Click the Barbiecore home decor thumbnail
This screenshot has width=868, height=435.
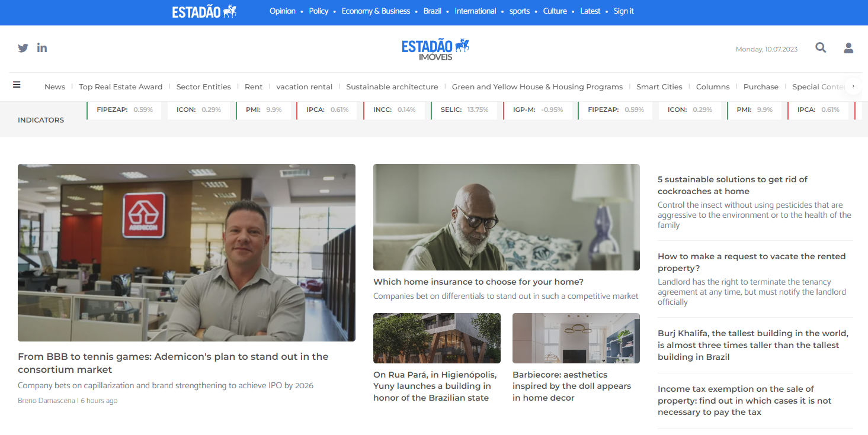(x=575, y=338)
